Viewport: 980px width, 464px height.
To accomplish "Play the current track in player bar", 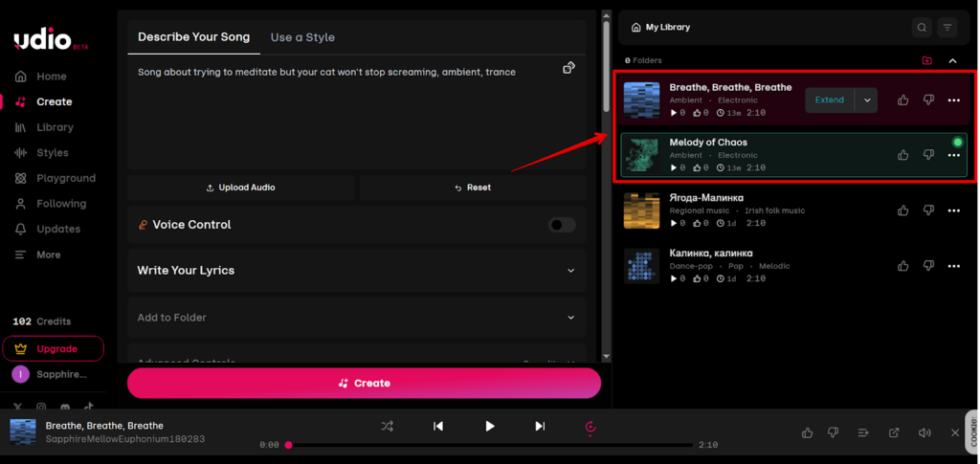I will [x=489, y=427].
